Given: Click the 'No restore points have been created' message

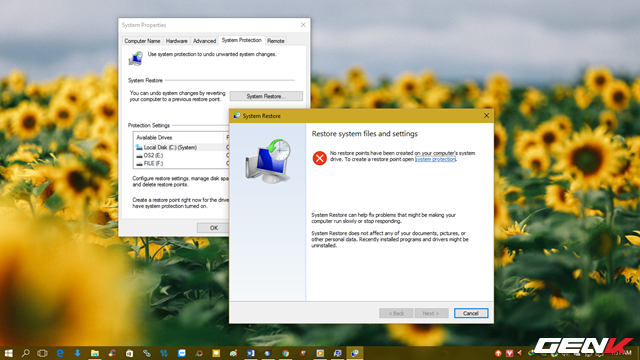Looking at the screenshot, I should pyautogui.click(x=402, y=156).
